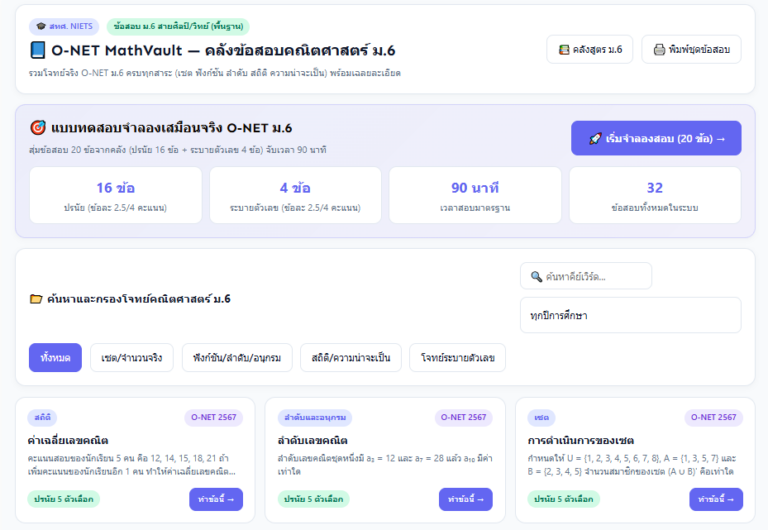The width and height of the screenshot is (768, 530).
Task: Click ทำข้อนี้ on the ค่าเฉลี่ยเลขคณิต card
Action: [216, 499]
